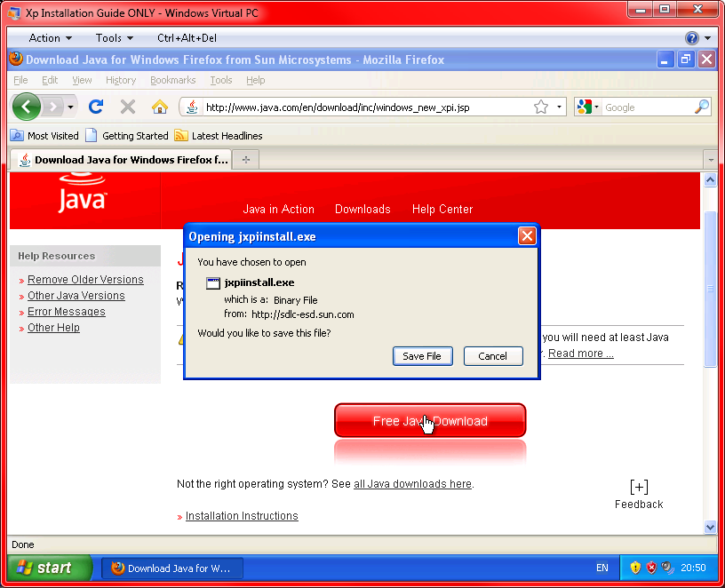The height and width of the screenshot is (588, 725).
Task: Reload the page with refresh icon
Action: point(96,107)
